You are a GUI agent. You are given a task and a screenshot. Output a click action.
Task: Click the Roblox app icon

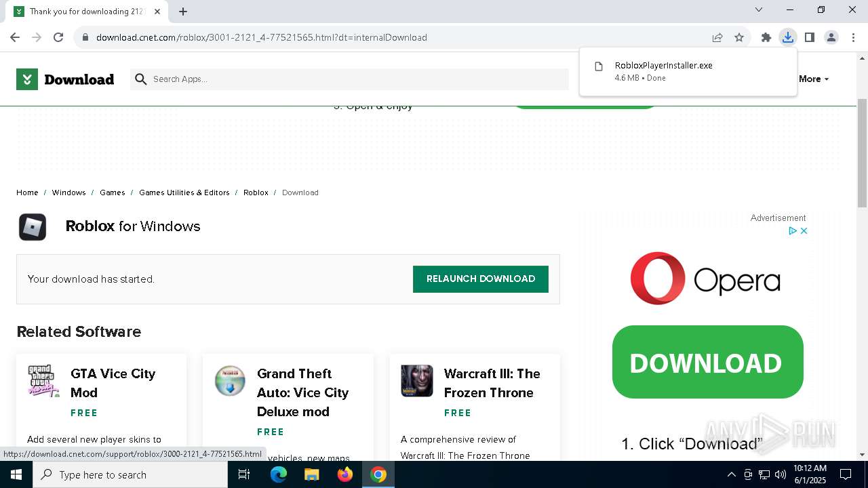[x=33, y=227]
